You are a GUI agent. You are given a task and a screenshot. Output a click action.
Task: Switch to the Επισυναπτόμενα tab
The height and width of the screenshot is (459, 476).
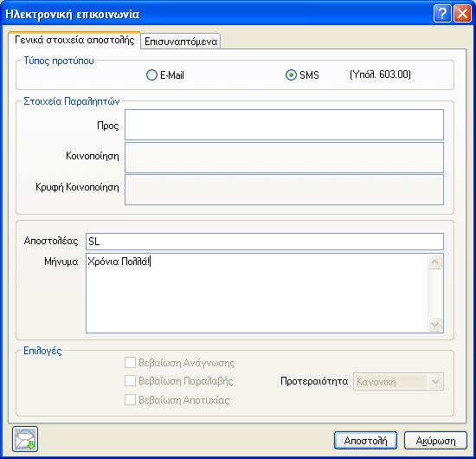[x=181, y=42]
